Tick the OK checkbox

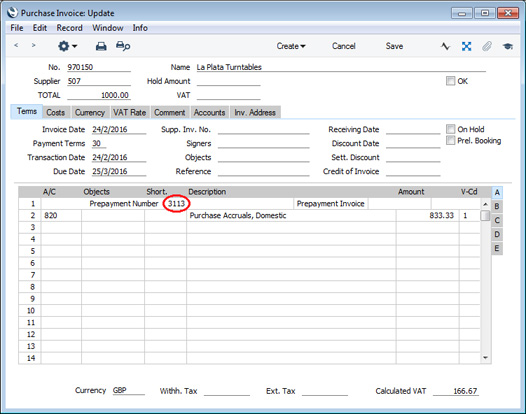point(450,81)
